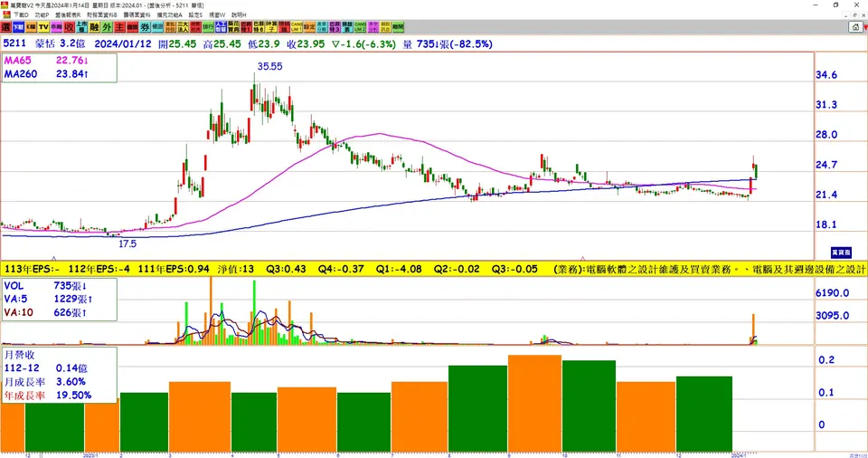Screen dimensions: 868x458
Task: Open the 三大法人 institutional investors icon
Action: 184,26
